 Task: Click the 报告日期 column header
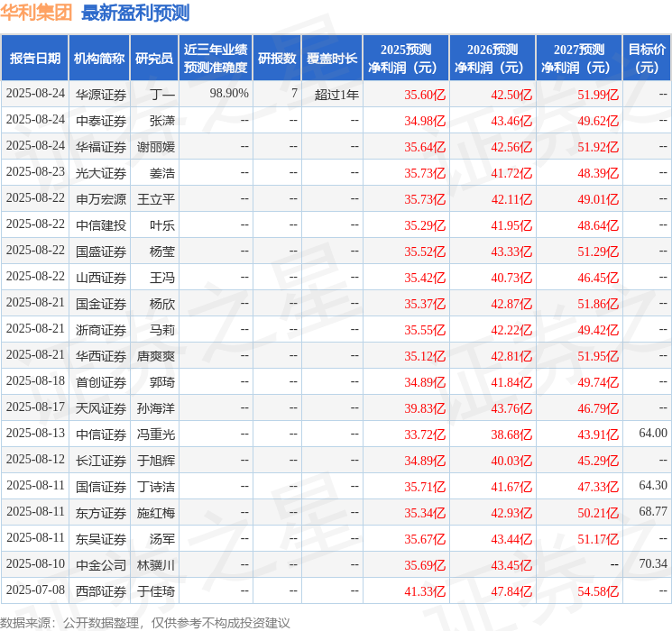pyautogui.click(x=34, y=59)
